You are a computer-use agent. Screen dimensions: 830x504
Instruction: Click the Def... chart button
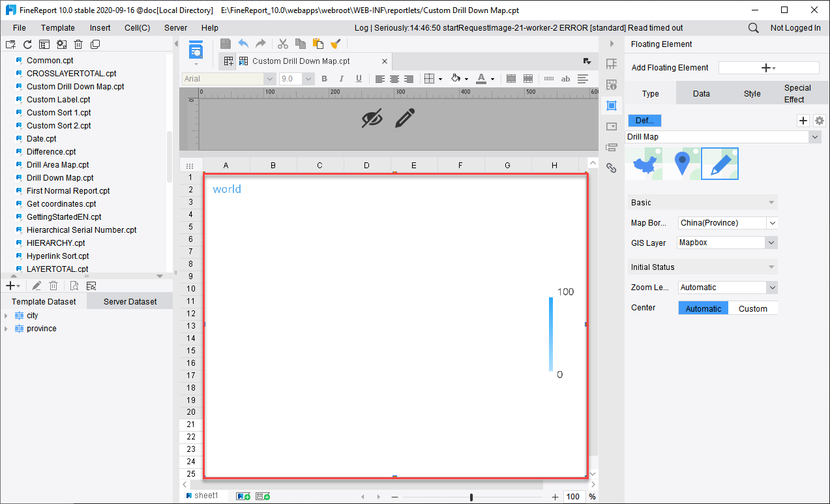[645, 121]
